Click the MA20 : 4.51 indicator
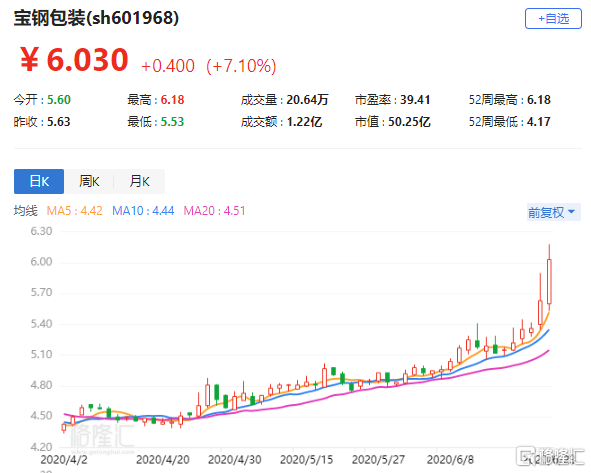 coord(214,210)
